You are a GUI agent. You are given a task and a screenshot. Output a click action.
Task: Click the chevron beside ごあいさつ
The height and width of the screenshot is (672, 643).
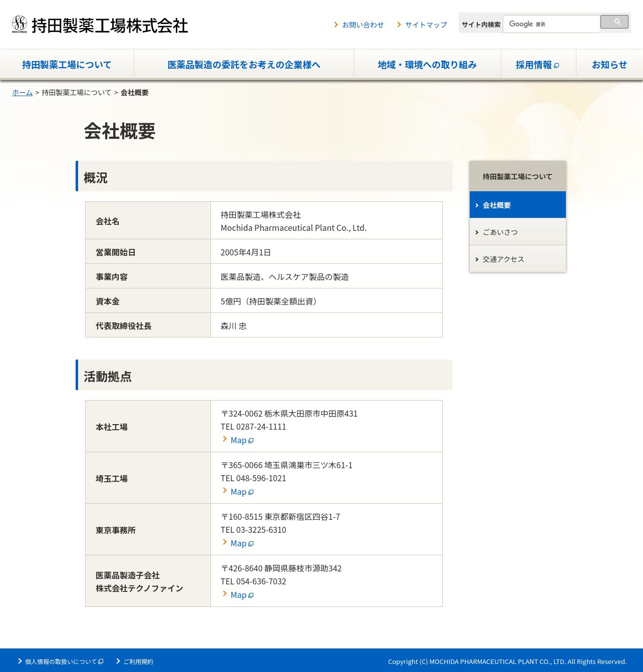click(x=477, y=232)
